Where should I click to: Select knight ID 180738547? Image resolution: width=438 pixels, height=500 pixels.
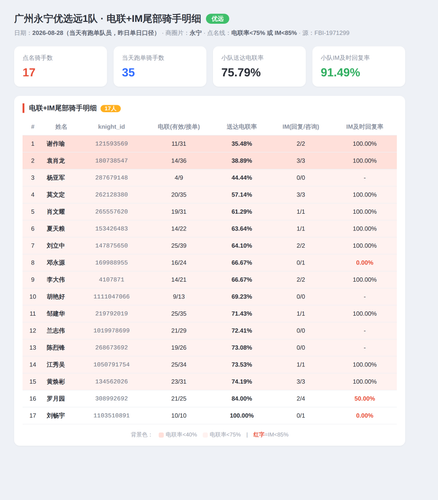(x=111, y=161)
